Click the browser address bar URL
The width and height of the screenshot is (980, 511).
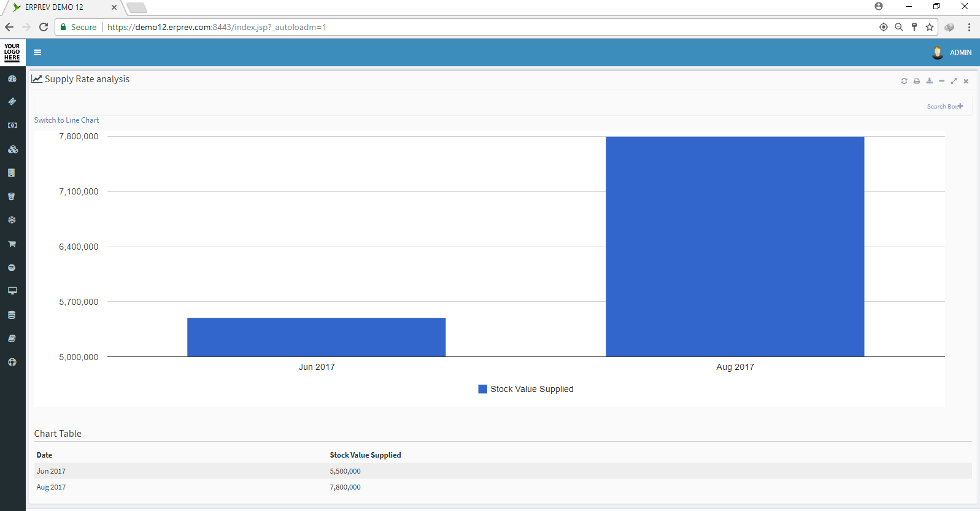point(217,27)
